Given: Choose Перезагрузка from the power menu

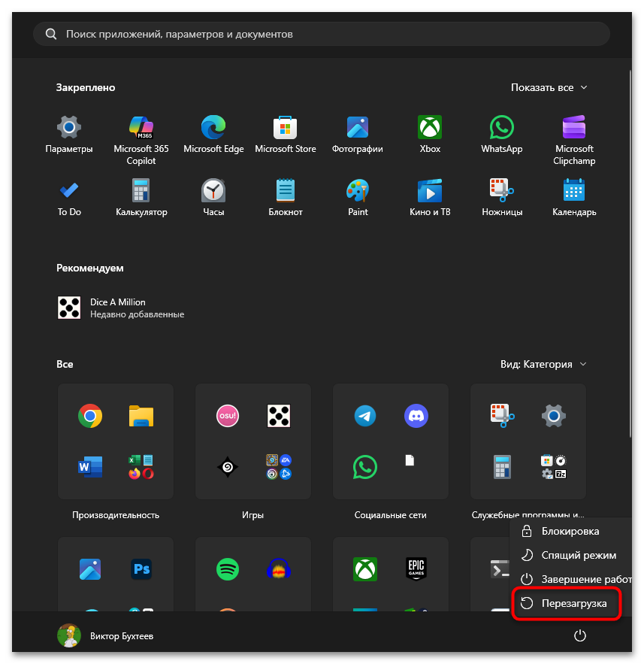Looking at the screenshot, I should pos(566,603).
